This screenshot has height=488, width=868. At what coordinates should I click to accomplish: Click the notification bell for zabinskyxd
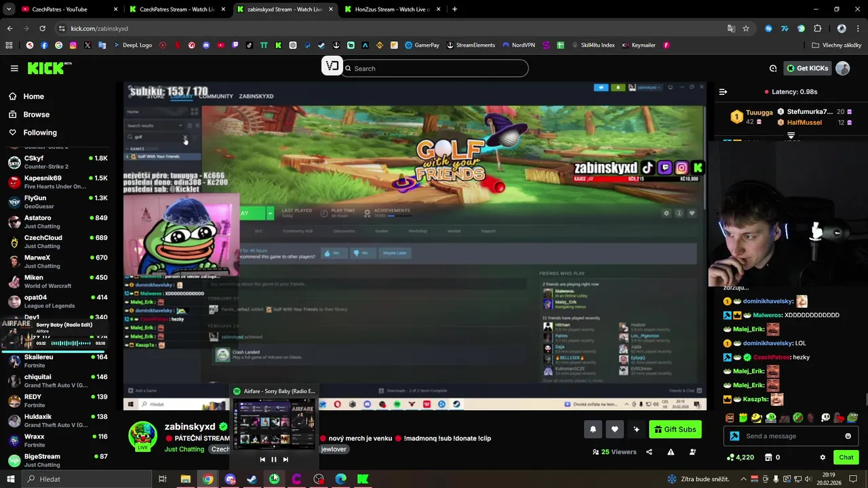click(593, 429)
